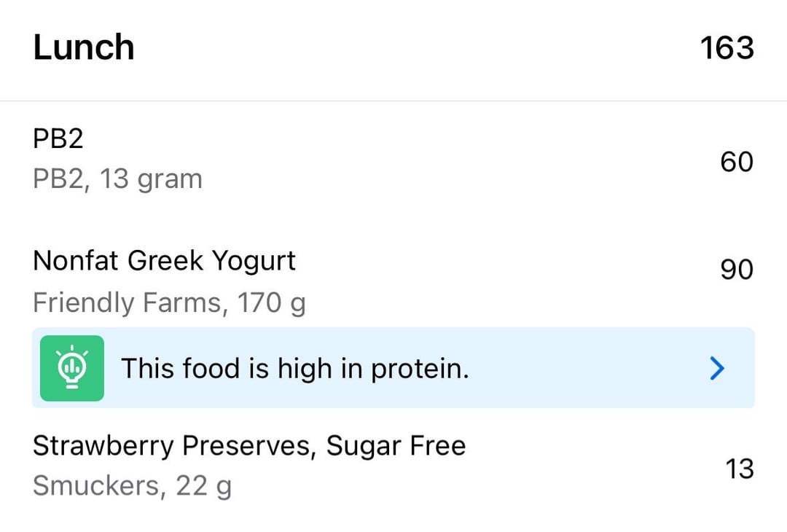Click blank area right of Strawberry Preserves name

tap(592, 446)
